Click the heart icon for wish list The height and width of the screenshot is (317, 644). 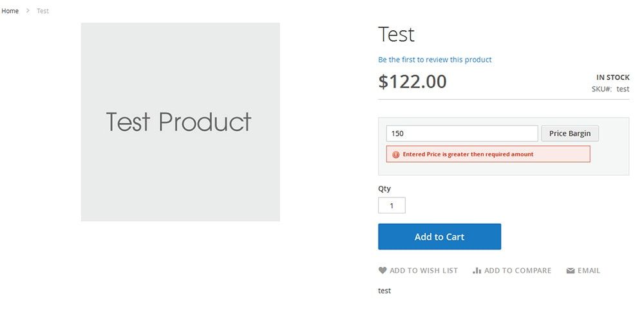(x=383, y=271)
